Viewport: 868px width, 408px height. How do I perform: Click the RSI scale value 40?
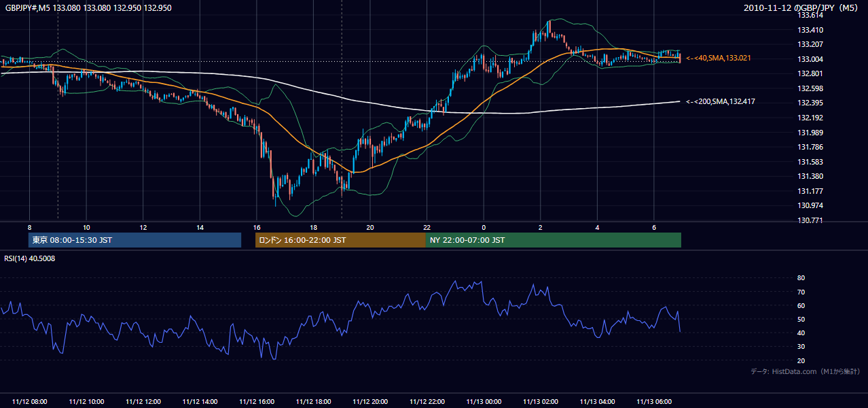tap(801, 333)
